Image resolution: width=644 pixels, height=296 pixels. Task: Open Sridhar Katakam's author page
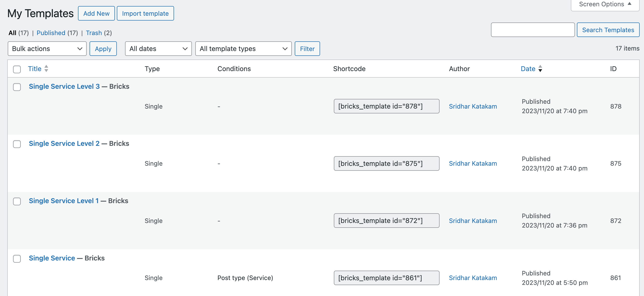pos(473,106)
